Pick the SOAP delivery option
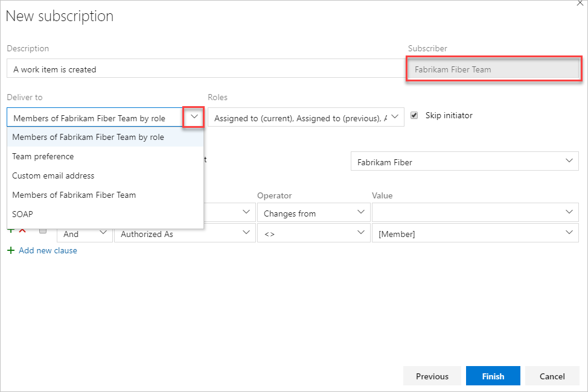 [x=105, y=214]
